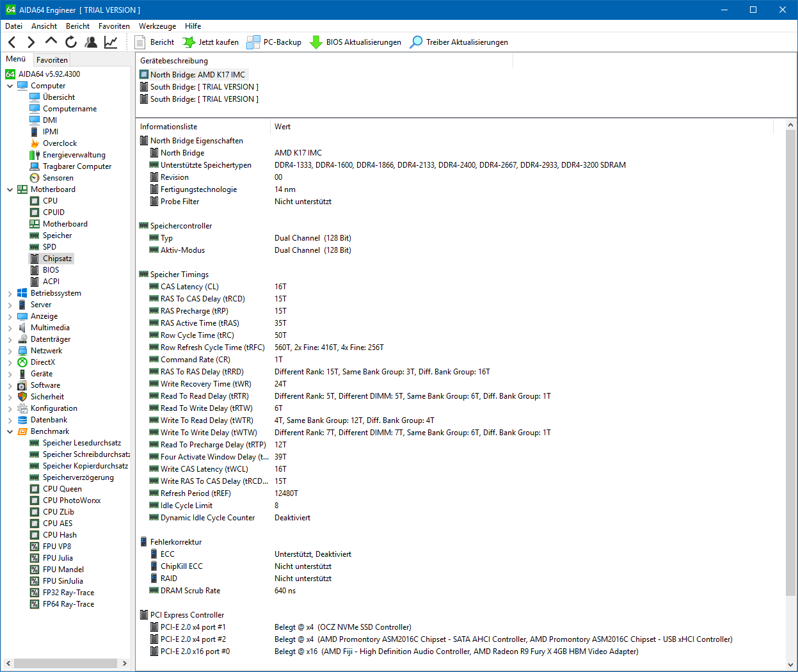This screenshot has height=672, width=798.
Task: Click the tree horizontal scroll-right arrow
Action: [x=124, y=663]
